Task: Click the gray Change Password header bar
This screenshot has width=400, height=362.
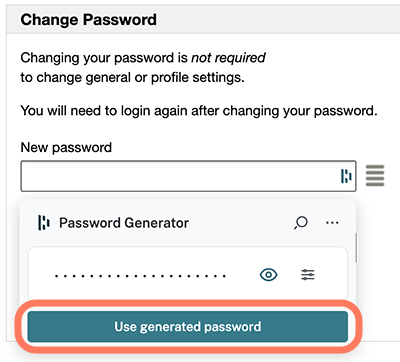Action: tap(203, 19)
